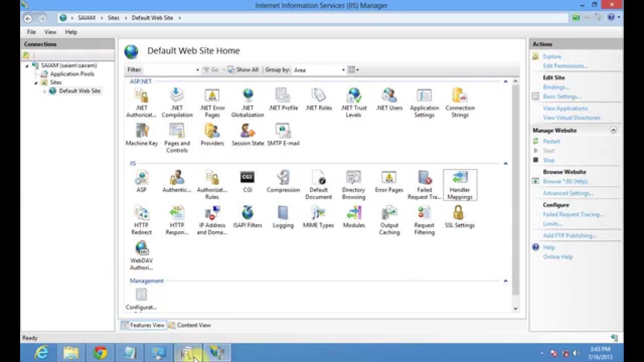Screen dimensions: 644x362
Task: Open the View menu
Action: tap(50, 32)
